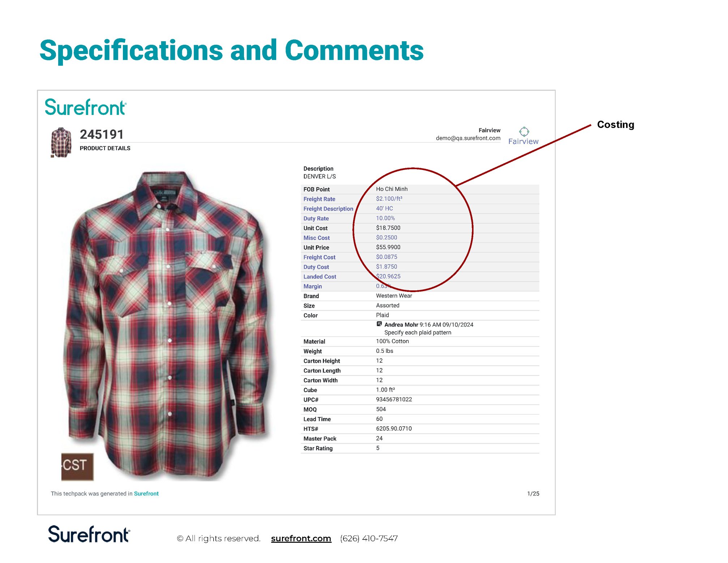
Task: Click the Duty Rate label
Action: click(316, 219)
